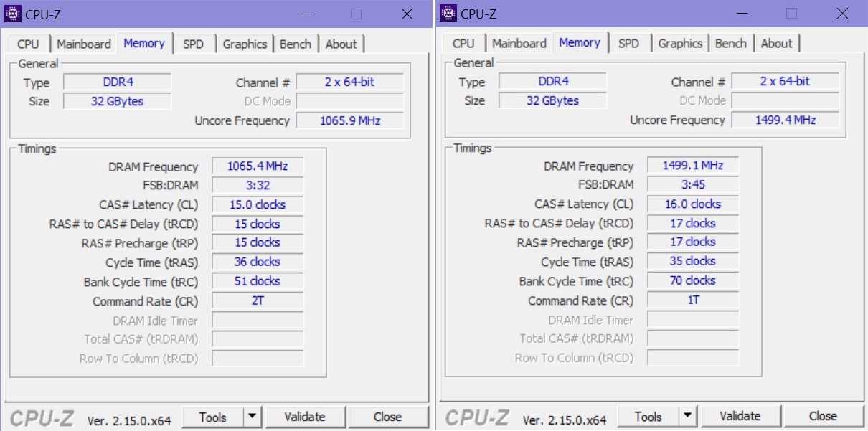Screen dimensions: 868x431
Task: Close left CPU-Z window via title X
Action: (x=407, y=14)
